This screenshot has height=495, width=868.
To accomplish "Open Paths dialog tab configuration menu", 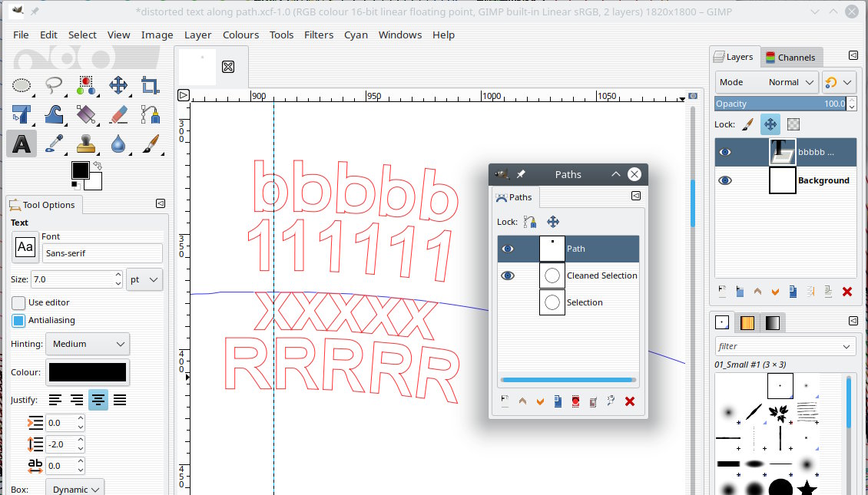I will pos(636,196).
